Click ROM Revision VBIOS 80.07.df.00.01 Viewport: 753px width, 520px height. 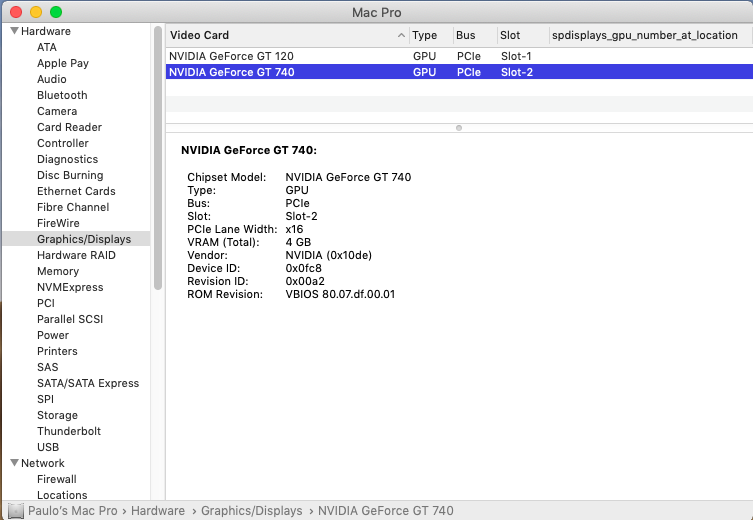coord(340,294)
